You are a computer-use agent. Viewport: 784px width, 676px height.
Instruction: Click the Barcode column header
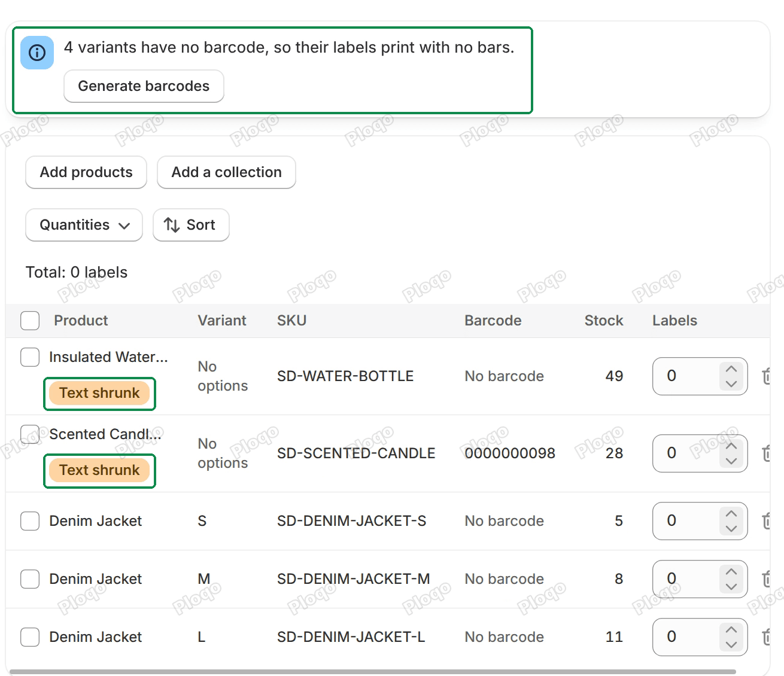(493, 321)
